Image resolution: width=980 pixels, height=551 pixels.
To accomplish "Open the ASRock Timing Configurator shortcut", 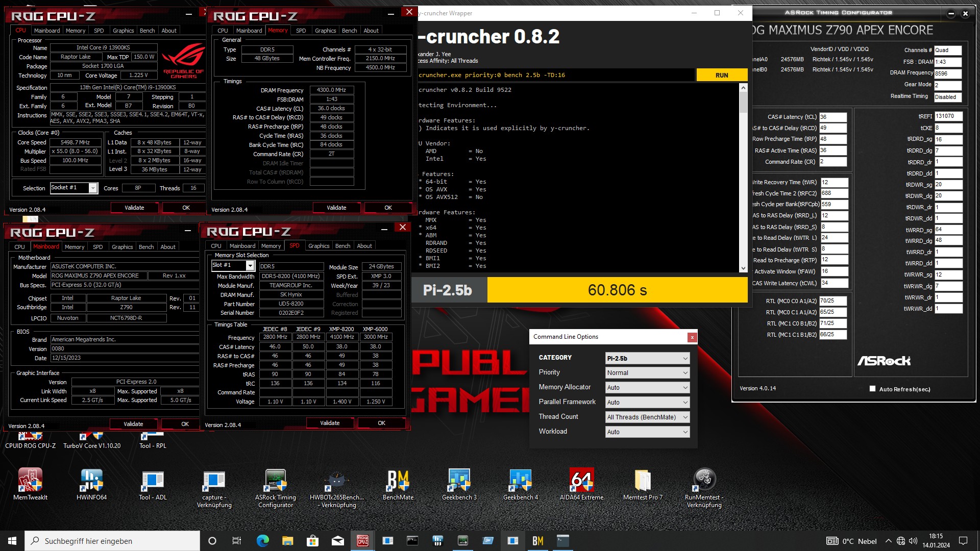I will click(275, 489).
